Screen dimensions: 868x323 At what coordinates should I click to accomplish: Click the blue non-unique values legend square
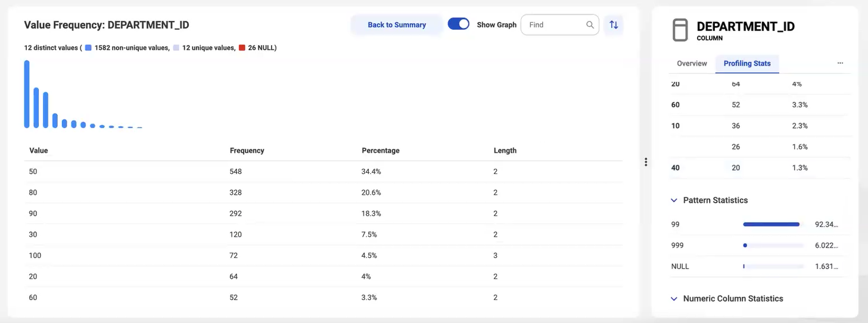pyautogui.click(x=88, y=48)
